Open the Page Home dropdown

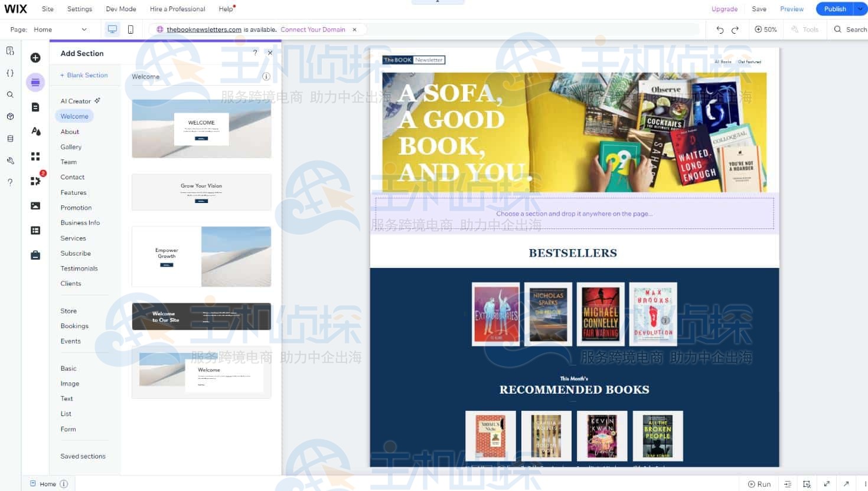(x=59, y=30)
